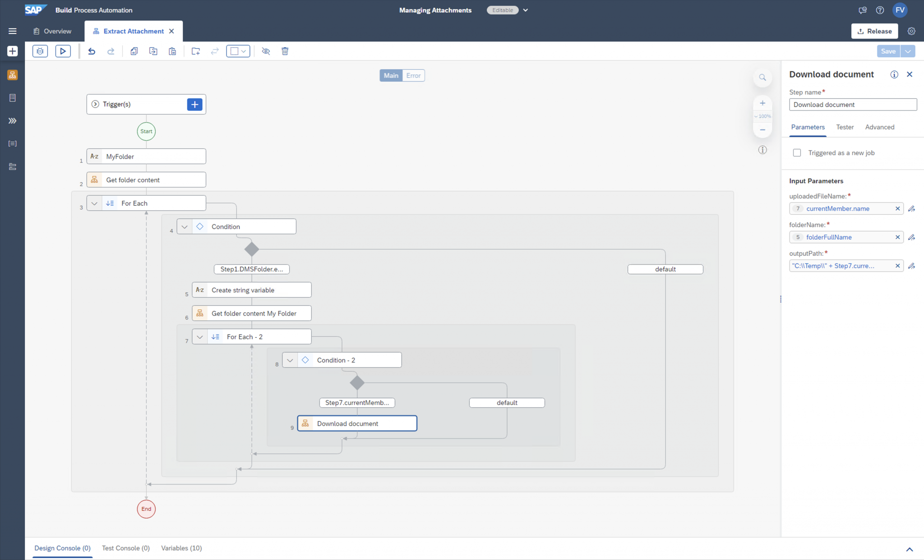
Task: Open the variables panel in the left sidebar
Action: pos(12,143)
